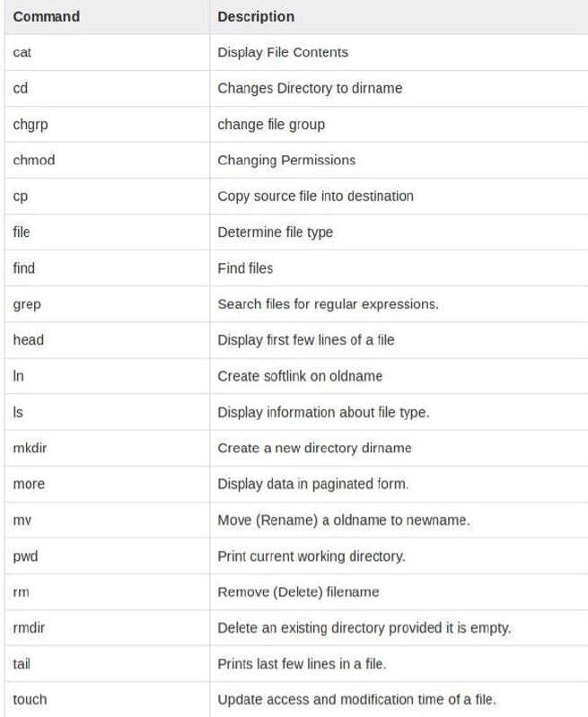Click 'Display data in paginated form' text
Image resolution: width=588 pixels, height=717 pixels.
(x=312, y=484)
